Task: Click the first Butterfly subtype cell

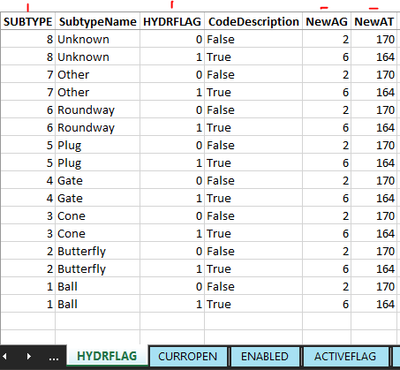Action: 98,251
